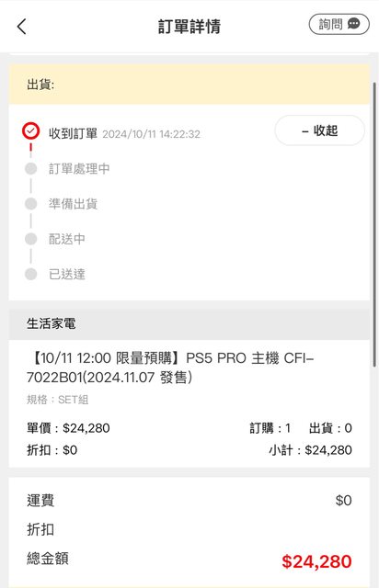Tap the 收到訂單 status step label
Screen dimensions: 379x588
(73, 133)
